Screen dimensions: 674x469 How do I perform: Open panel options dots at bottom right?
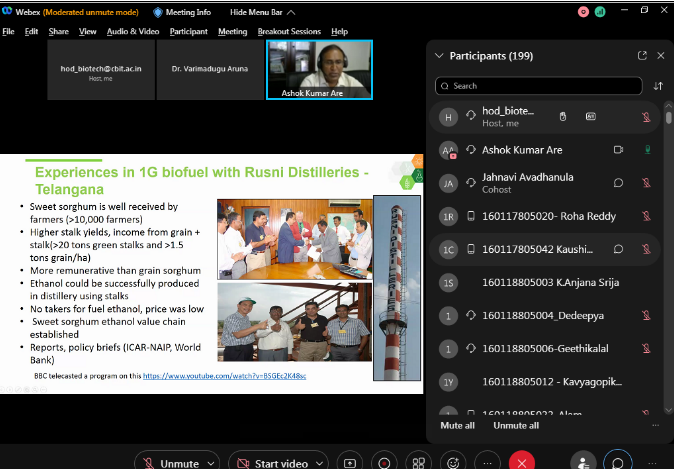(x=652, y=463)
